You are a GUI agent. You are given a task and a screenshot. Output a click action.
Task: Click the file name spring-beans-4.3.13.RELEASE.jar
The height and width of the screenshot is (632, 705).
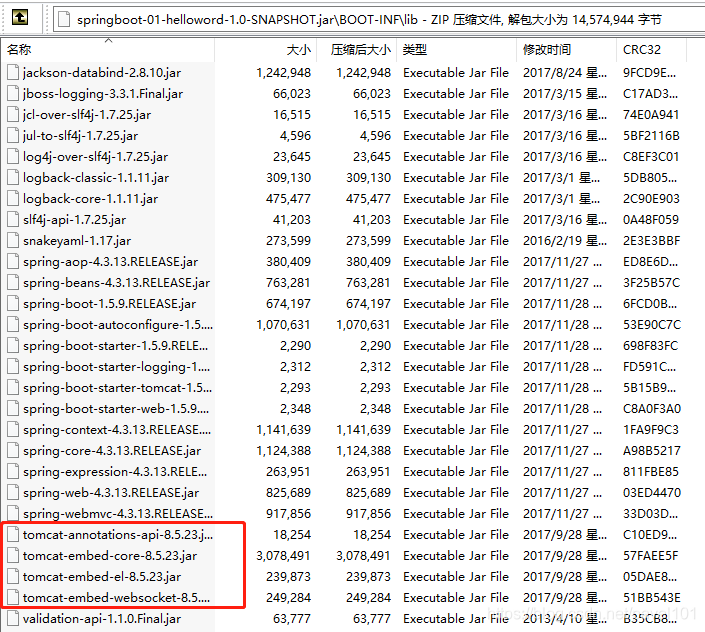116,283
